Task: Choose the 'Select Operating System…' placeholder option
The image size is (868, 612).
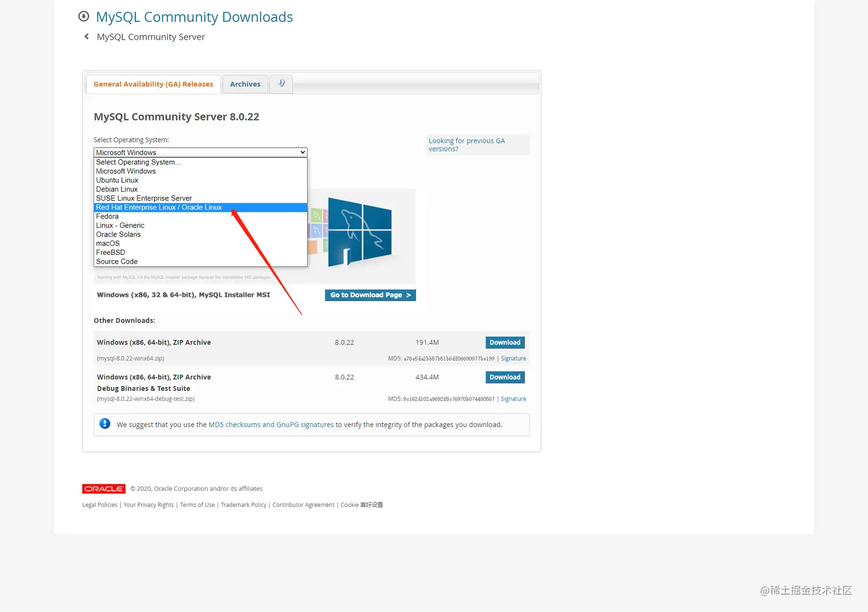Action: [200, 162]
